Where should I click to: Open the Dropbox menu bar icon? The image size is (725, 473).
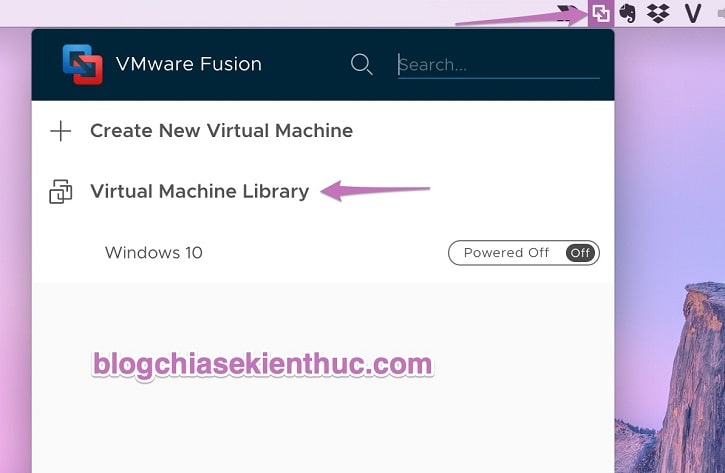coord(658,13)
